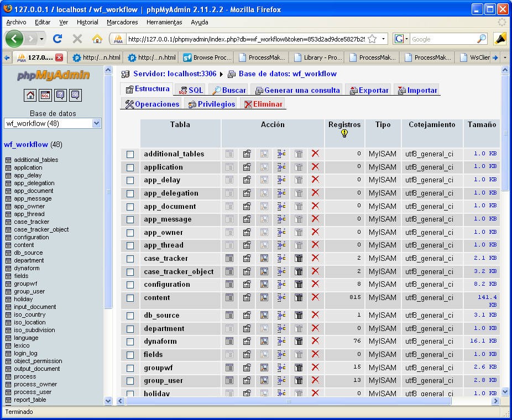Expand the URL bar history dropdown arrow
Viewport: 512px width, 420px height.
point(384,39)
